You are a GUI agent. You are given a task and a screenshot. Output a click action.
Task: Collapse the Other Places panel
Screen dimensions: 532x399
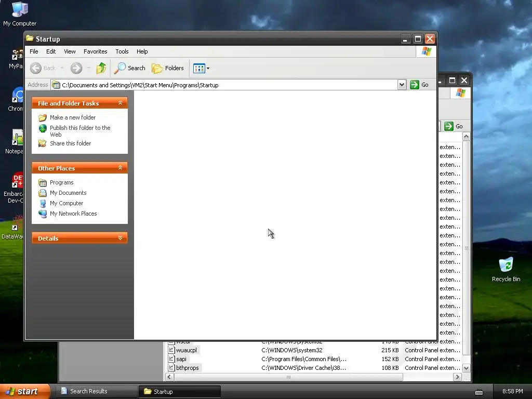120,168
